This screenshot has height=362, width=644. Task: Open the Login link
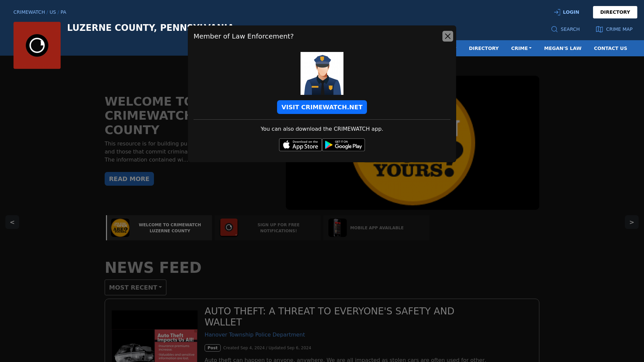point(566,12)
